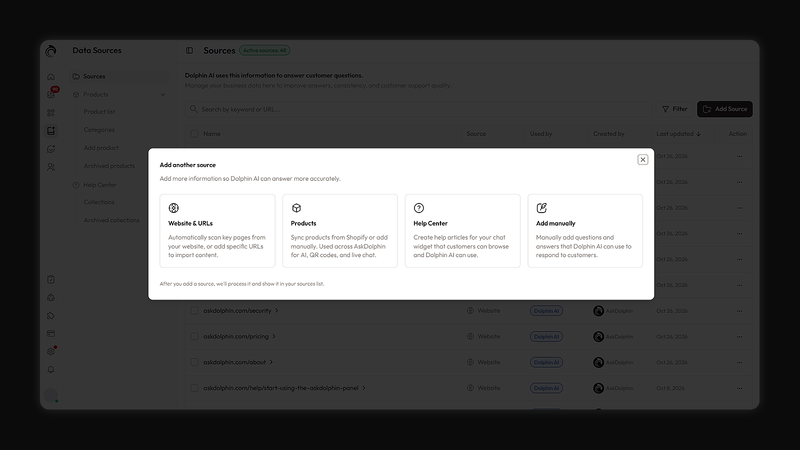Expand the askdolphin.com/pricing row chevron

tap(274, 336)
